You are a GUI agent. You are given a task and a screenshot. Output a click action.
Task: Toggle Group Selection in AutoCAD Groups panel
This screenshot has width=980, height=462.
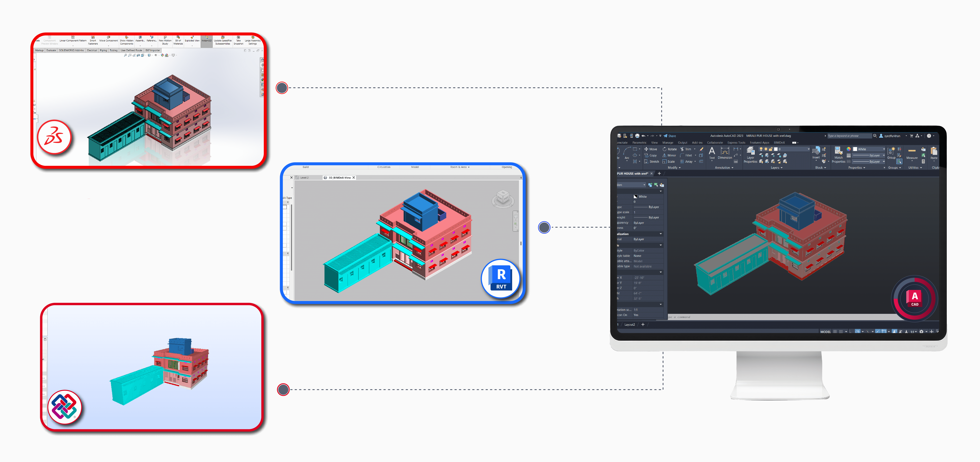(x=899, y=162)
